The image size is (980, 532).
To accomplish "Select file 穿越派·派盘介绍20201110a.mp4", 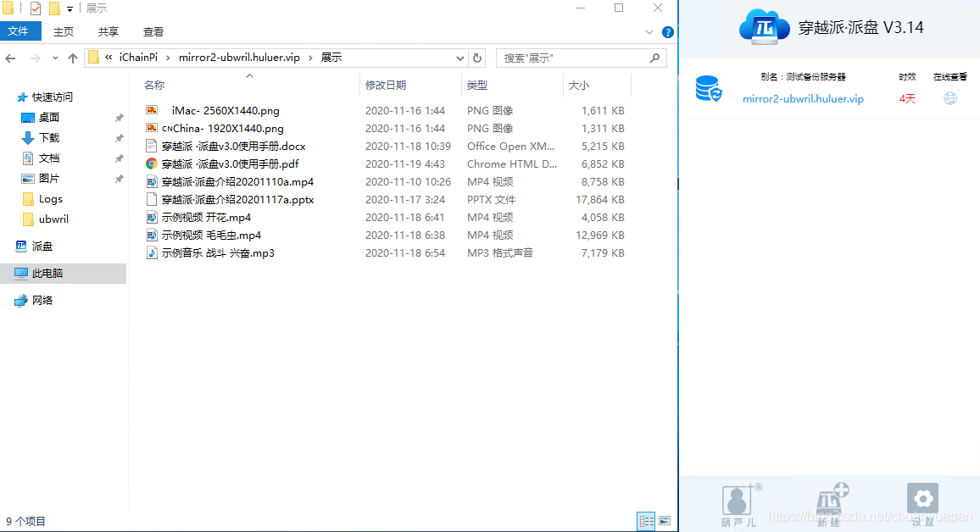I will (x=237, y=181).
